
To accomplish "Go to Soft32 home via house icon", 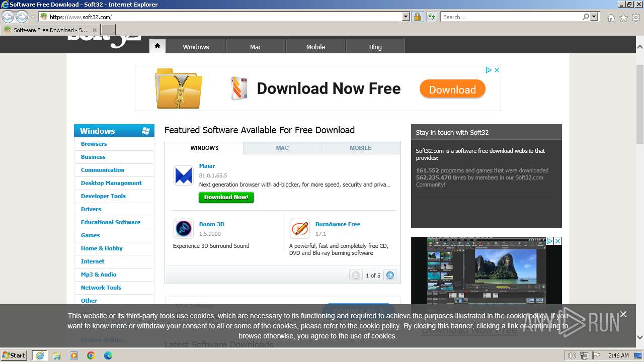I will [157, 46].
